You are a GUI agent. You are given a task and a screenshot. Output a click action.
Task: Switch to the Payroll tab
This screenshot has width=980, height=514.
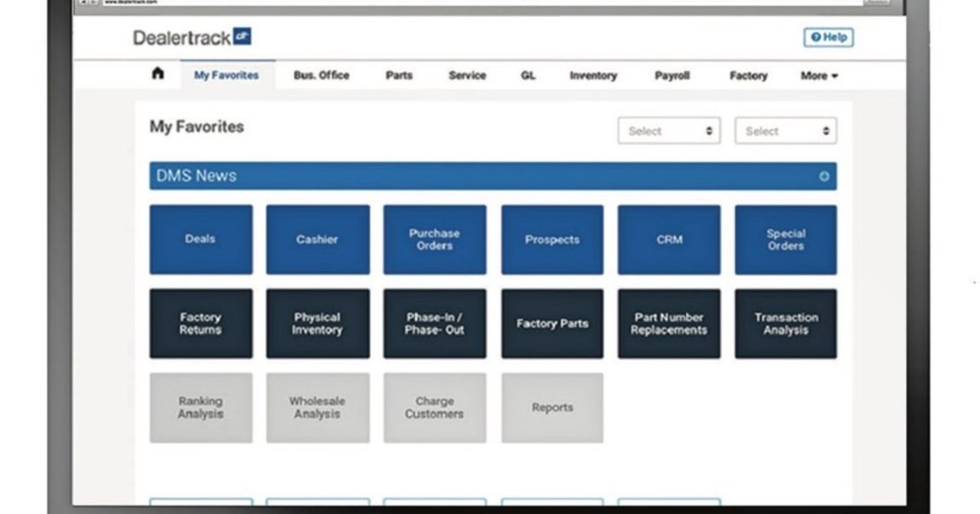(x=671, y=75)
